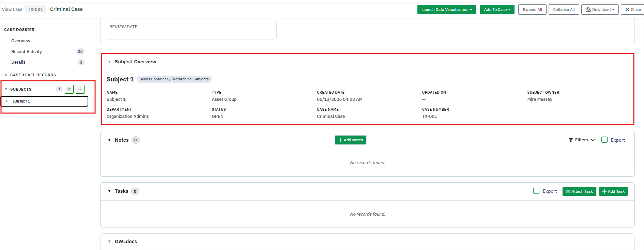This screenshot has width=644, height=250.
Task: Tick the Export checkbox in Tasks
Action: pos(536,191)
